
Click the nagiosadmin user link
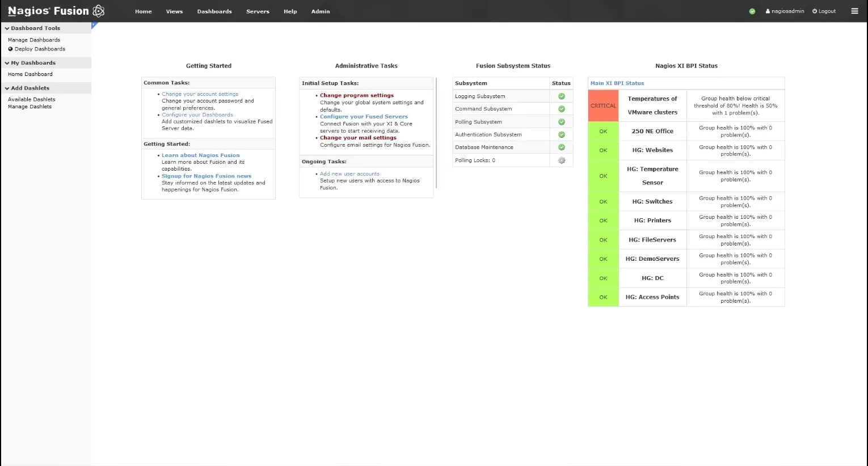click(785, 11)
